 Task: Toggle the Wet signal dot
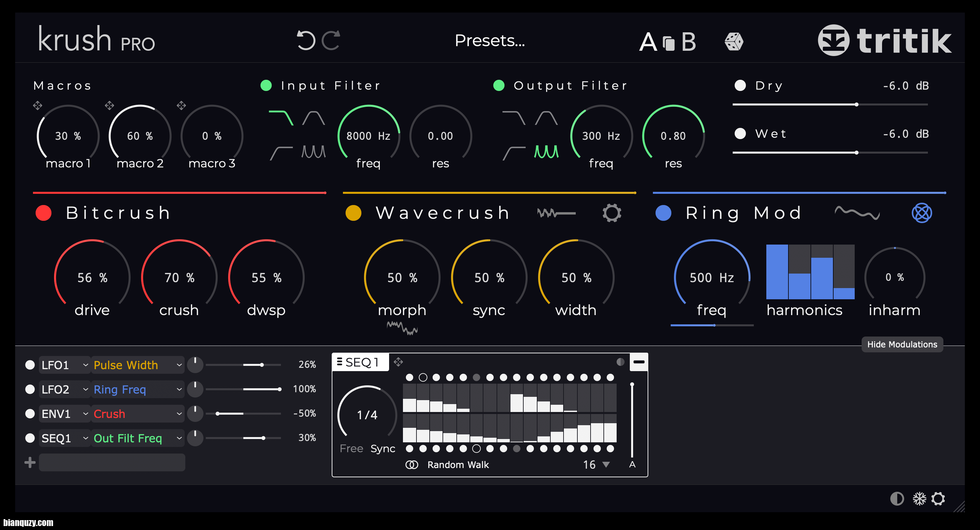(740, 133)
